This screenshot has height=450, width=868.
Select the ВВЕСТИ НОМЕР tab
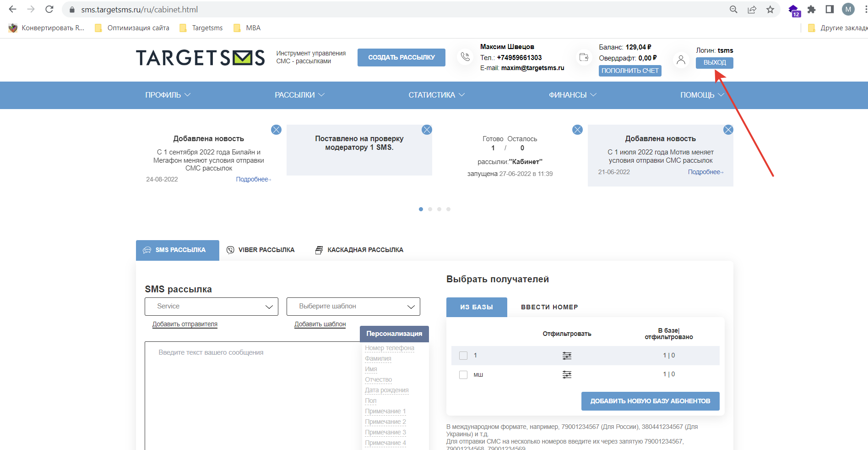[549, 307]
